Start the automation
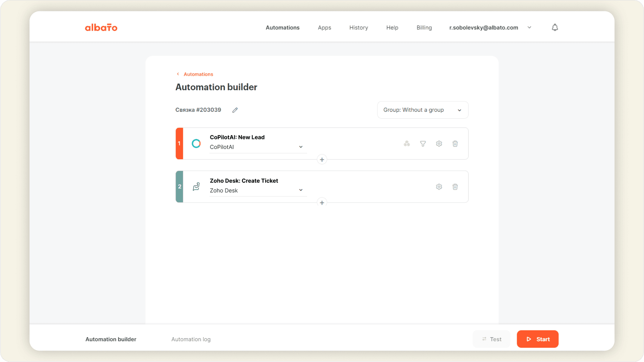Viewport: 644px width, 362px height. click(537, 339)
